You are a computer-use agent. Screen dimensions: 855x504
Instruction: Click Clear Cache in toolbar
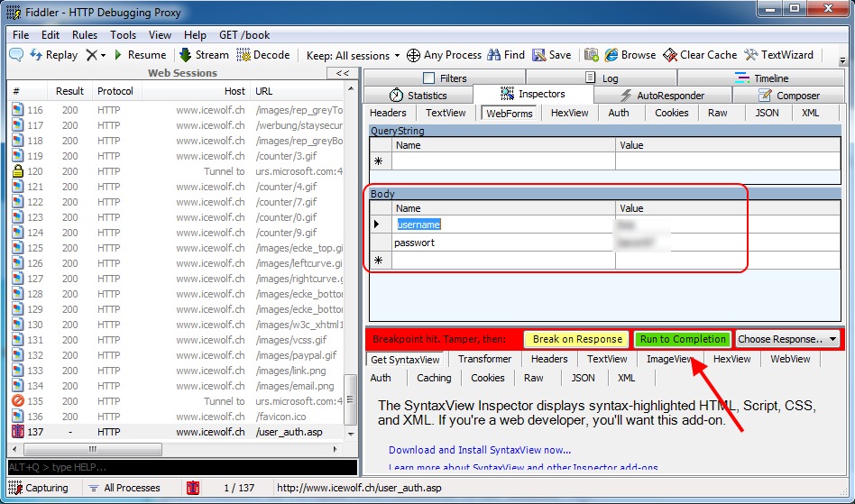[700, 54]
